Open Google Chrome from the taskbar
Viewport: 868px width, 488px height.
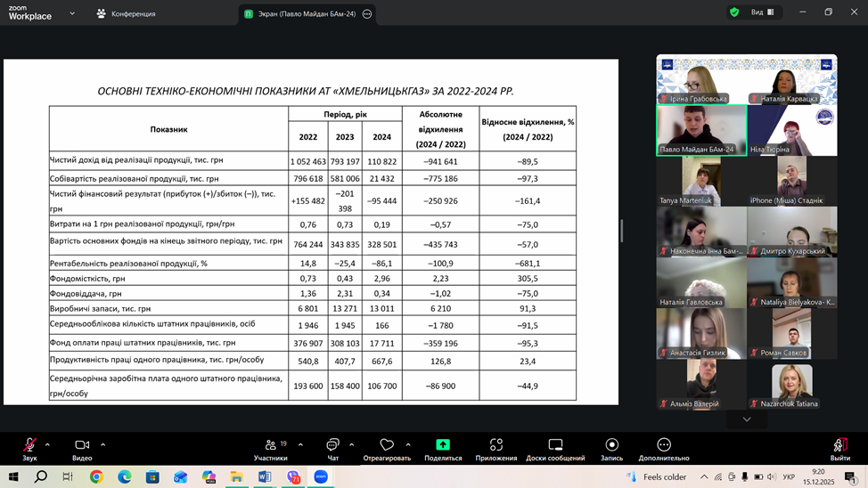click(96, 476)
